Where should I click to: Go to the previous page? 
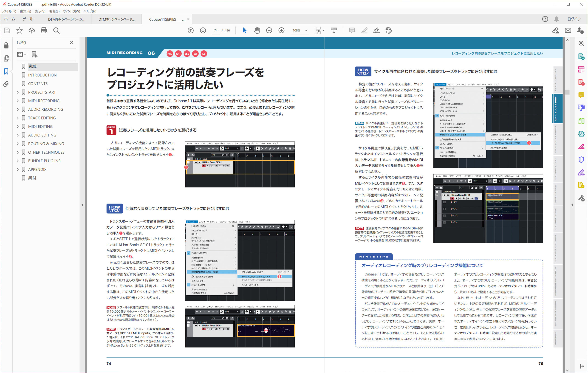point(191,31)
